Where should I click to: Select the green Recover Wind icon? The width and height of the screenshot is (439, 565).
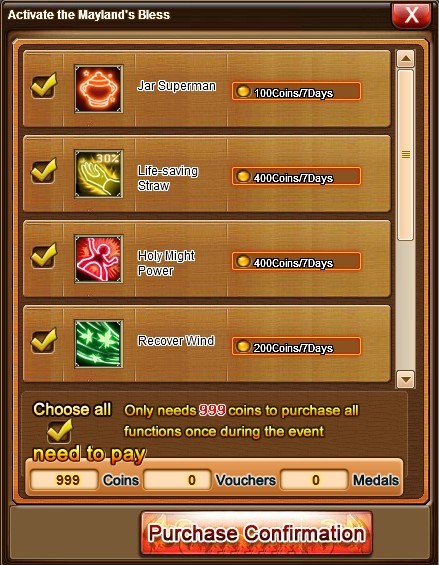point(98,344)
